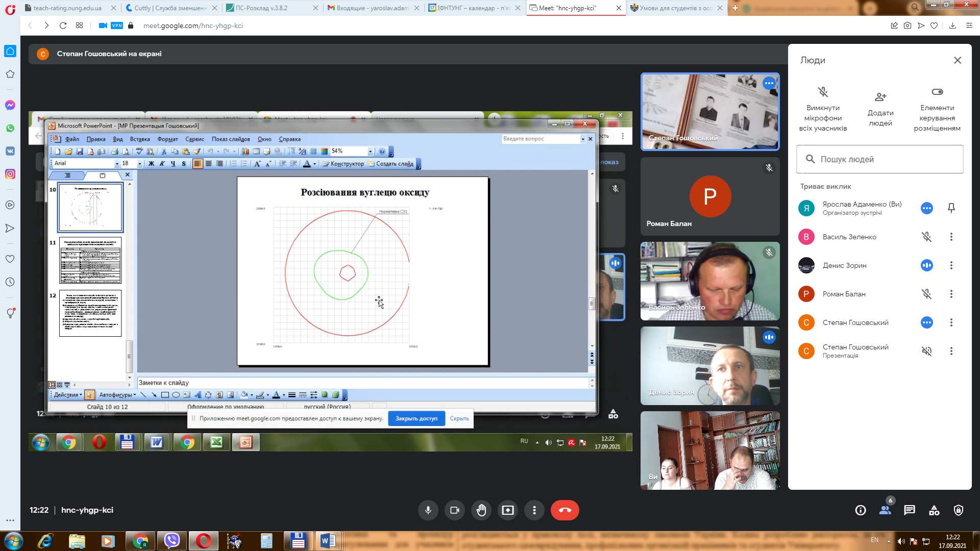Select the Степан Гошовський video tile

pos(710,112)
